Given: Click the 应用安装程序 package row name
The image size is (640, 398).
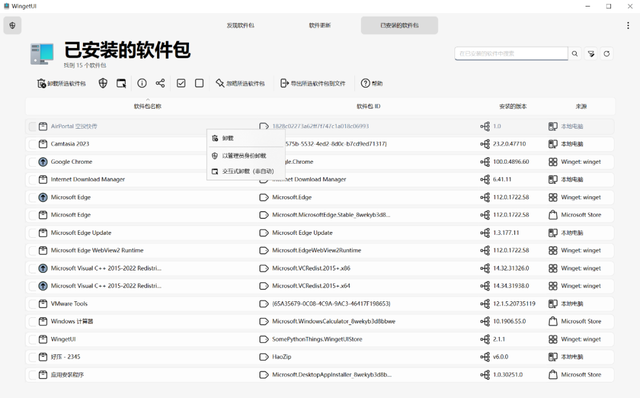Looking at the screenshot, I should tap(67, 375).
